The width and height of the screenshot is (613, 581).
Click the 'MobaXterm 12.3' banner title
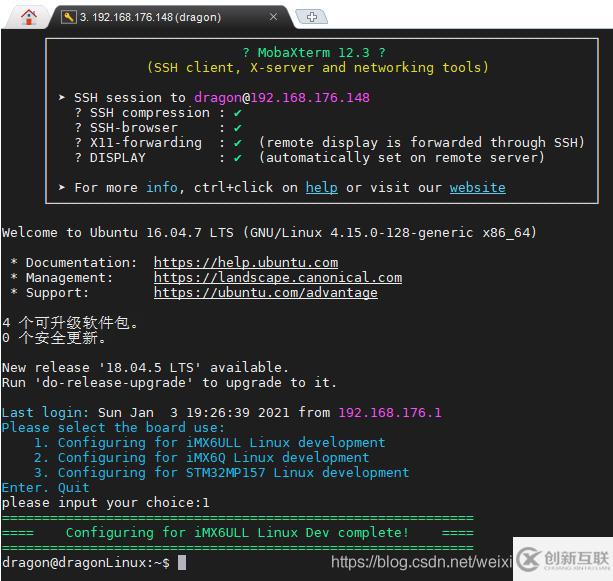click(314, 52)
